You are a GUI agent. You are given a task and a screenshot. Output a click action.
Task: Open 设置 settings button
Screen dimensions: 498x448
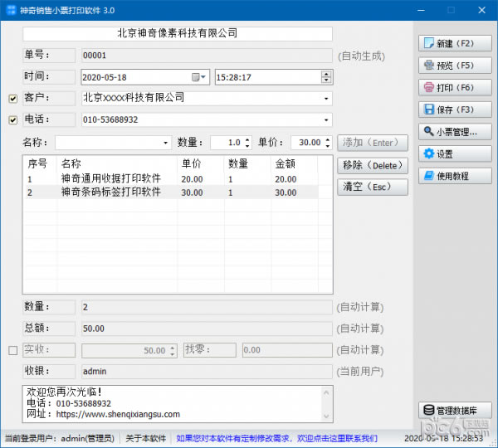pyautogui.click(x=455, y=154)
